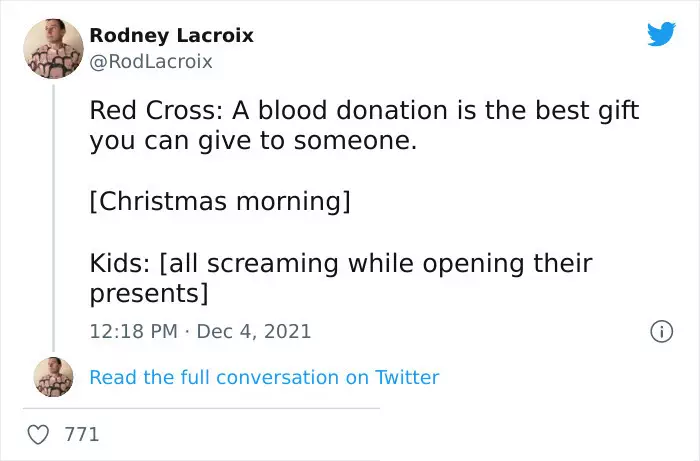Click the small avatar beside conversation link
This screenshot has height=461, width=700.
coord(54,377)
